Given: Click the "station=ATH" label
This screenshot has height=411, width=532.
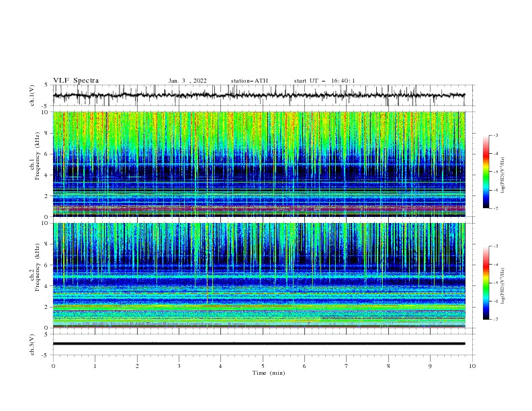Looking at the screenshot, I should (x=249, y=81).
